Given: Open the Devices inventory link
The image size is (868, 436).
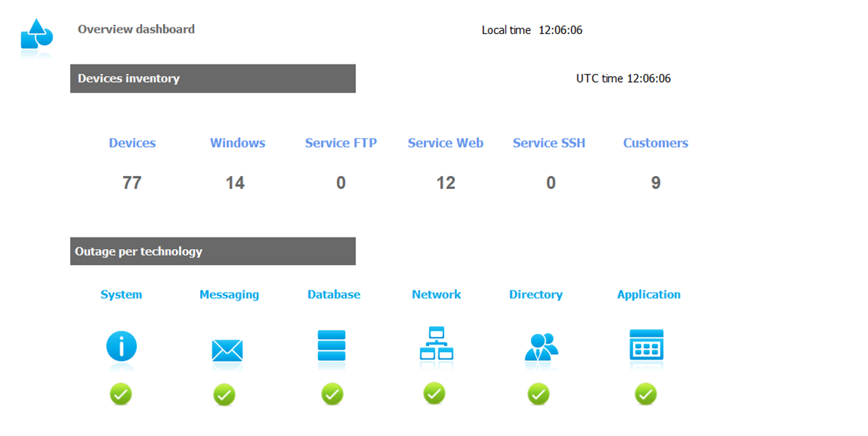Looking at the screenshot, I should tap(132, 143).
